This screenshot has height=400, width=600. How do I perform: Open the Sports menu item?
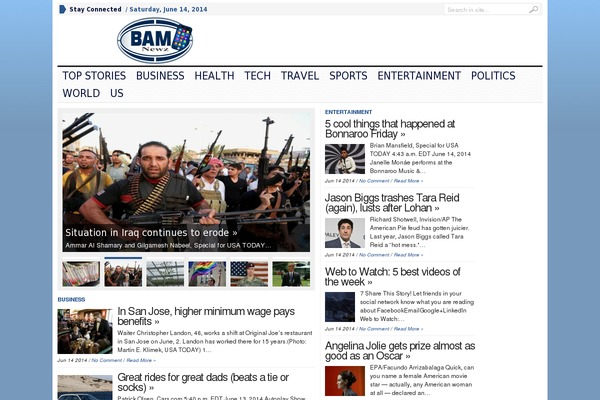pos(348,76)
